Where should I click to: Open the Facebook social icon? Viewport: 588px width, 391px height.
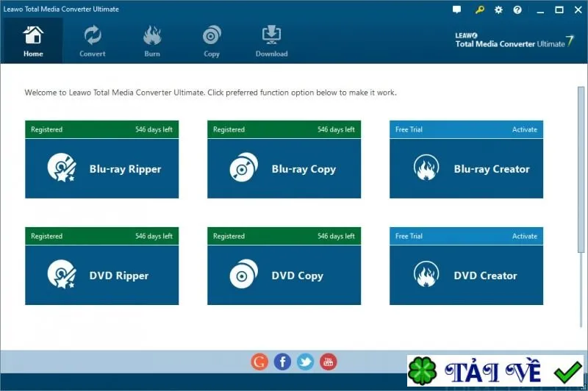[282, 362]
